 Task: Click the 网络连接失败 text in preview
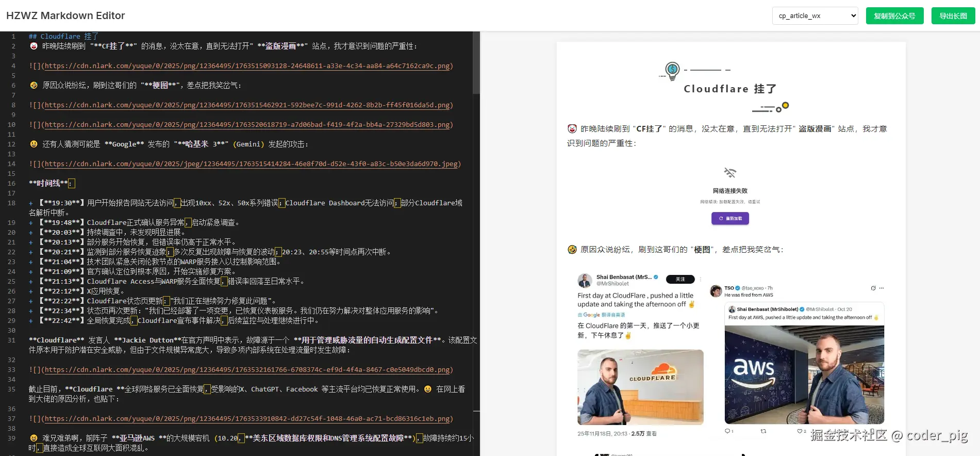tap(730, 191)
